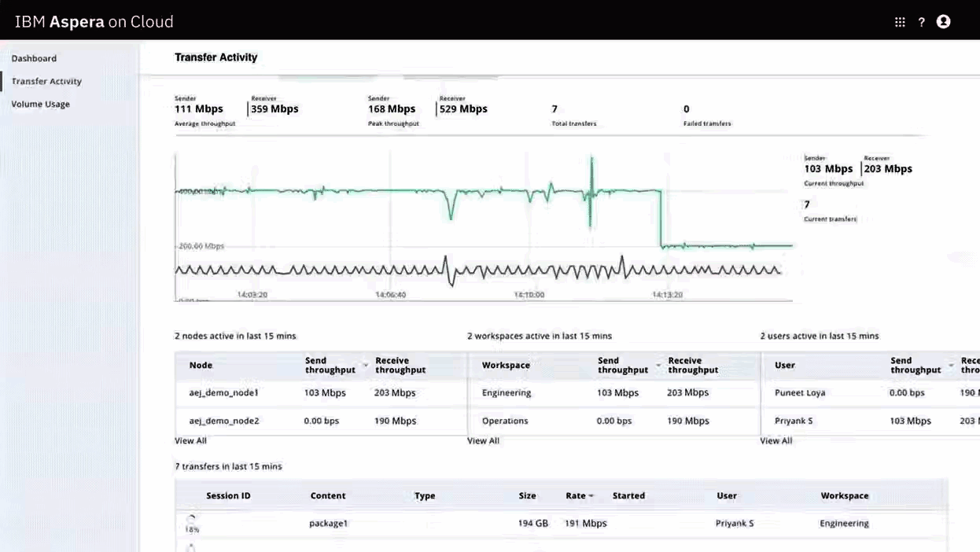This screenshot has height=552, width=980.
Task: Select the aej_demo_node1 row name
Action: (224, 392)
